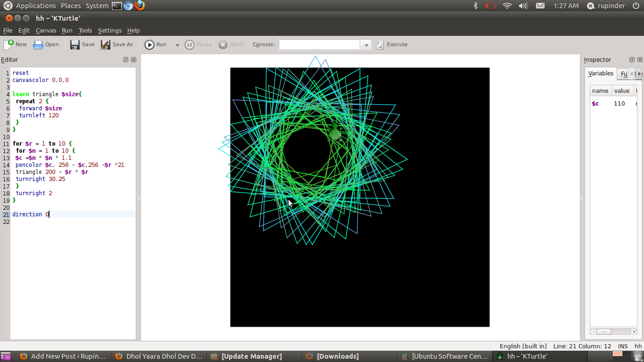Image resolution: width=644 pixels, height=362 pixels.
Task: Click the volume indicator icon
Action: click(523, 6)
